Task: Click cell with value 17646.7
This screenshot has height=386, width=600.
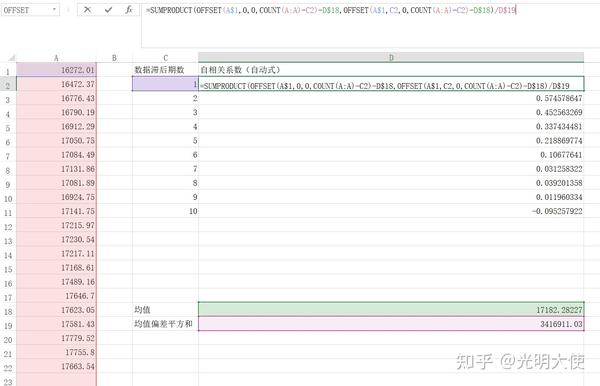Action: coord(57,296)
